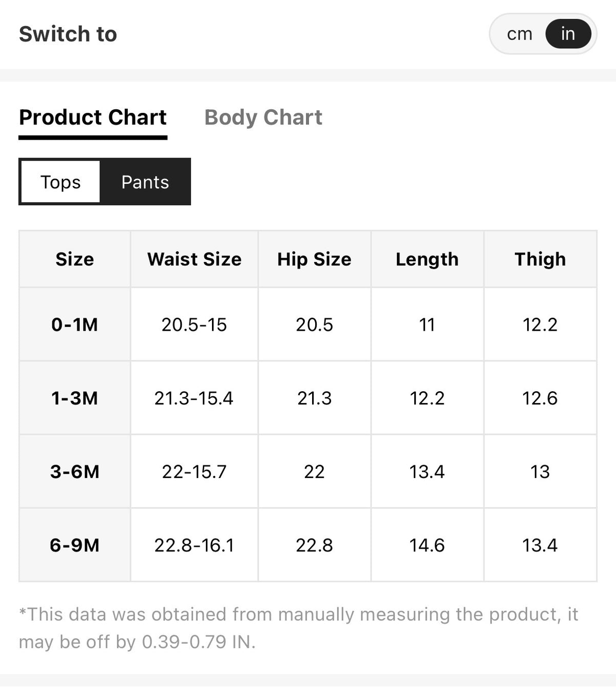Select the 0-1M size row
Viewport: 616px width, 690px height.
click(308, 324)
